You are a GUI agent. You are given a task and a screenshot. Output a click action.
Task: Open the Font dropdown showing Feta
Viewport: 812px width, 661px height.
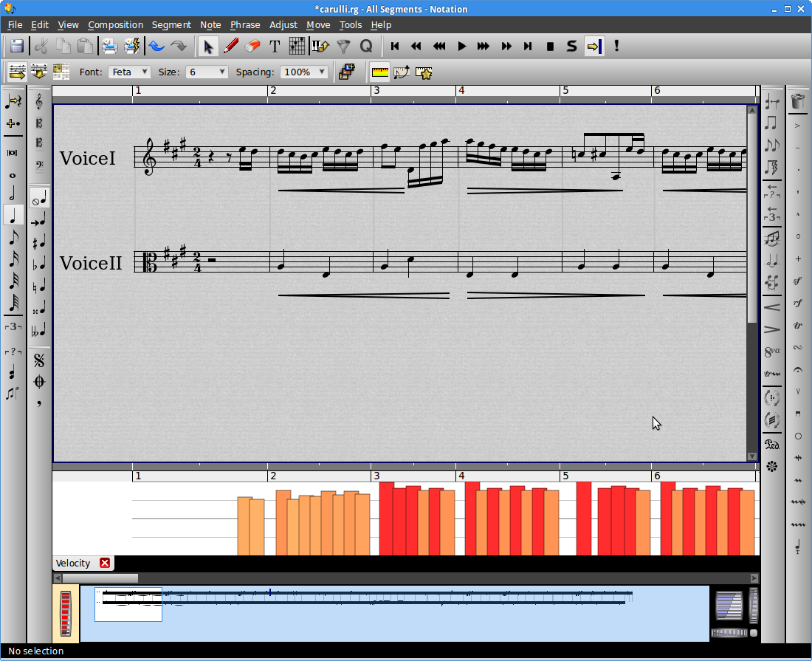coord(129,72)
